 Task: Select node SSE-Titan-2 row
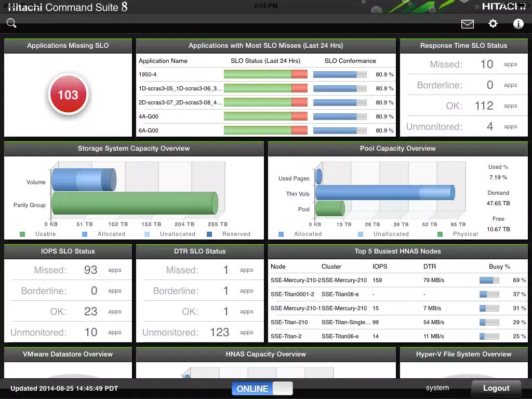coord(397,336)
